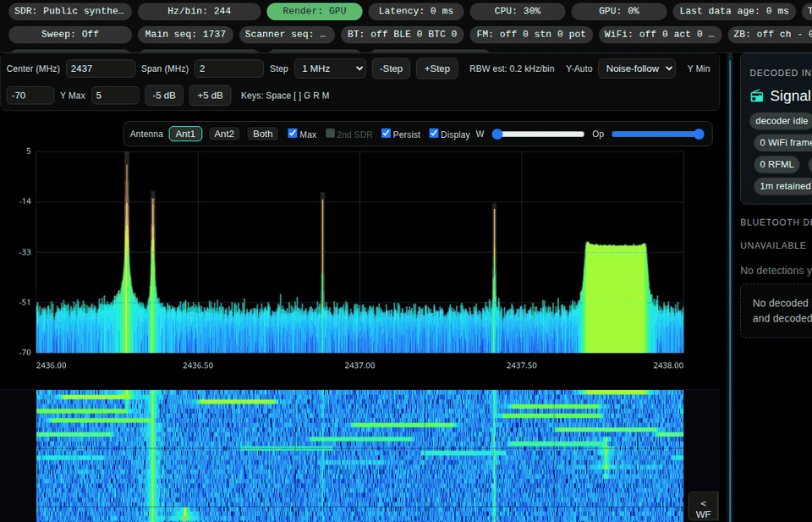Image resolution: width=812 pixels, height=522 pixels.
Task: Click the waterfall display area
Action: [360, 456]
